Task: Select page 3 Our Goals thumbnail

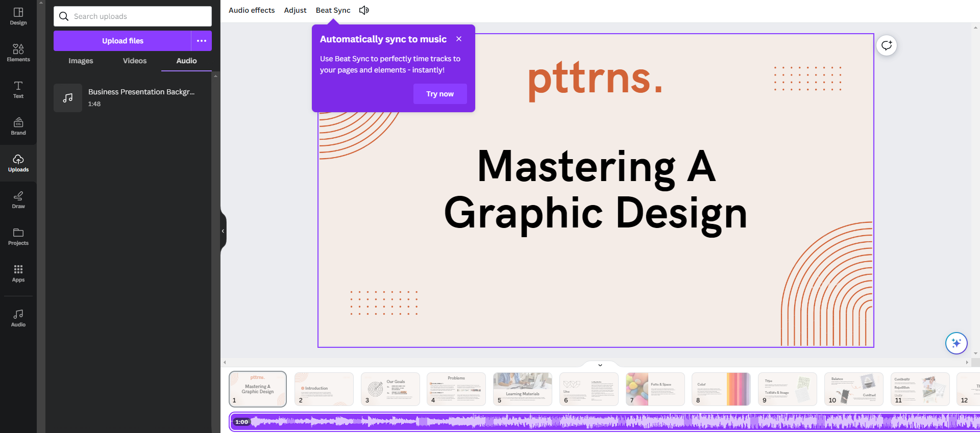Action: 390,389
